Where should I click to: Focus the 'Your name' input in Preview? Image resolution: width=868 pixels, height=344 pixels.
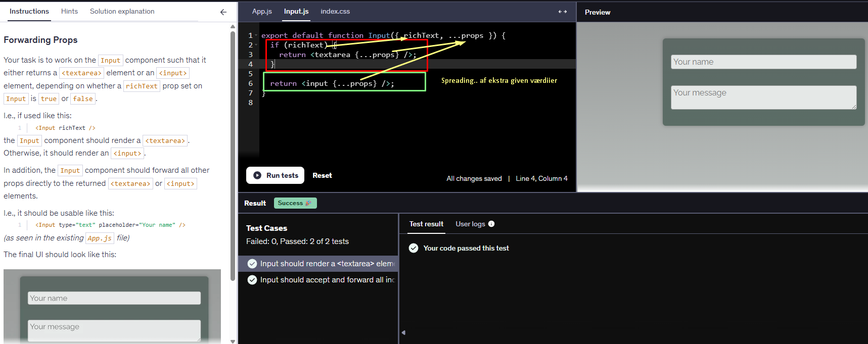pyautogui.click(x=763, y=62)
